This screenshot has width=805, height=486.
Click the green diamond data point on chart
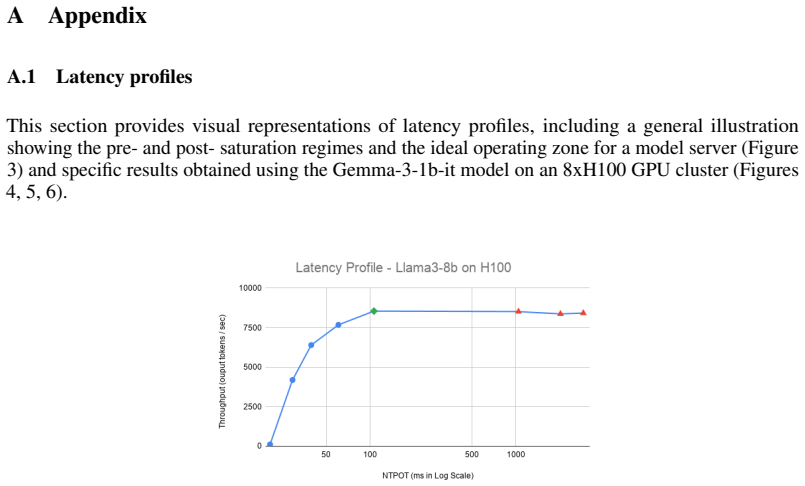coord(374,311)
